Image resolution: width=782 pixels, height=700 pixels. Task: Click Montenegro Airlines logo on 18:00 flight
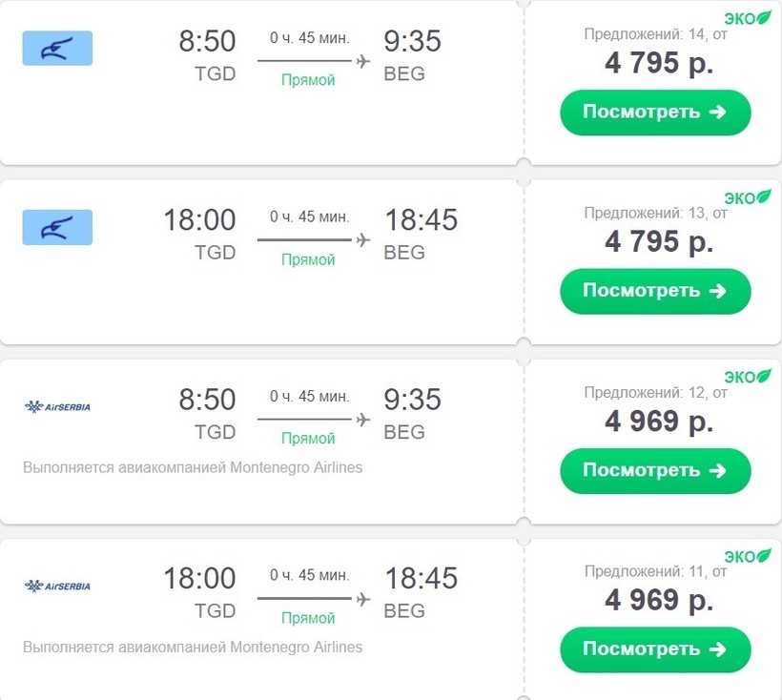click(x=57, y=228)
